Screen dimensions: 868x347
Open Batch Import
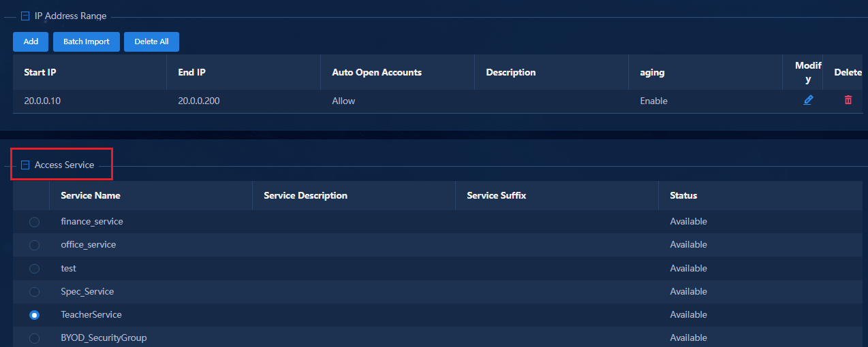point(87,42)
